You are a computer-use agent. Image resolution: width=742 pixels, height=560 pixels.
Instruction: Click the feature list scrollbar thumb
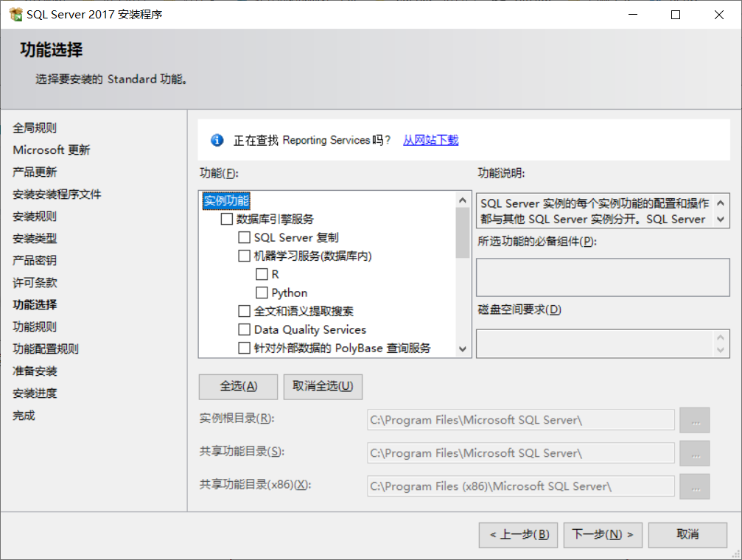463,233
